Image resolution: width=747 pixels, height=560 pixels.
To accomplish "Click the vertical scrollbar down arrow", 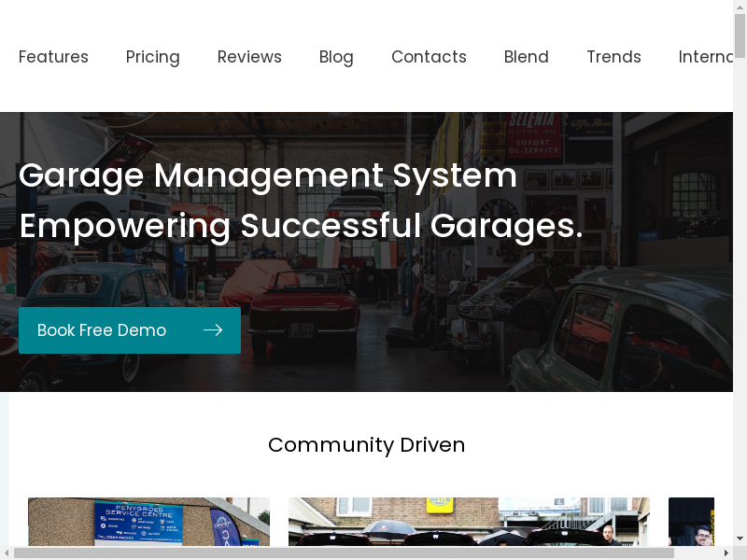I will 740,539.
